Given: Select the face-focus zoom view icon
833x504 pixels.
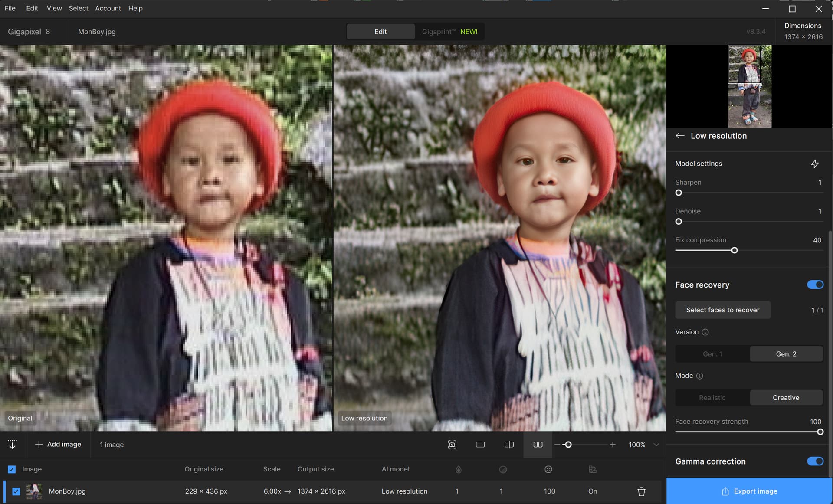Looking at the screenshot, I should pos(452,445).
